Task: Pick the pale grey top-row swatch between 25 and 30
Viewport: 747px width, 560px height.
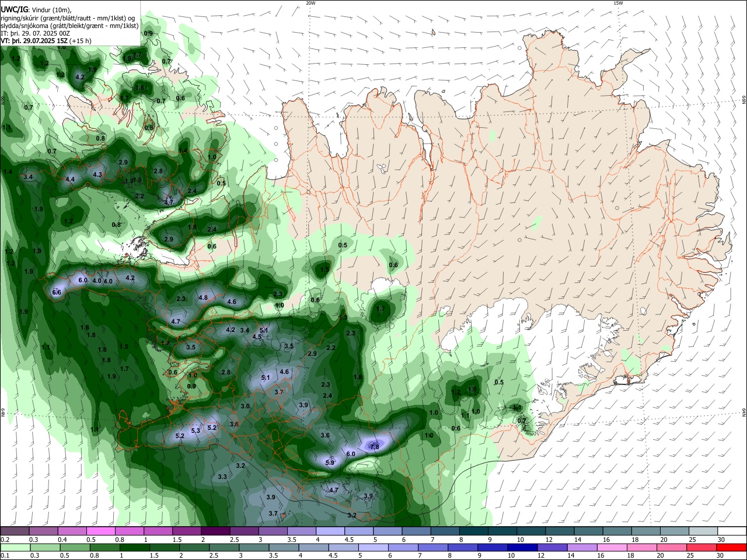Action: [703, 531]
